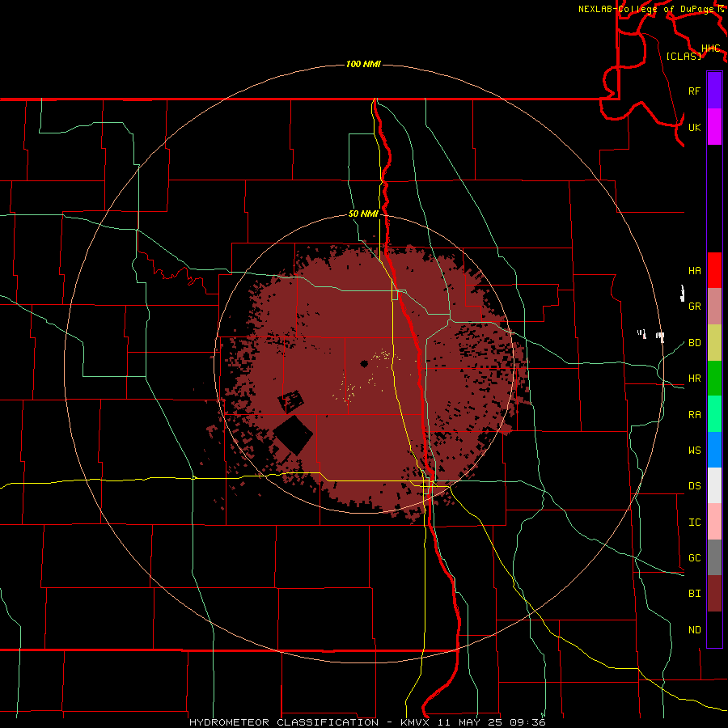Click the GC gray legend swatch
Image resolution: width=728 pixels, height=728 pixels.
click(714, 557)
